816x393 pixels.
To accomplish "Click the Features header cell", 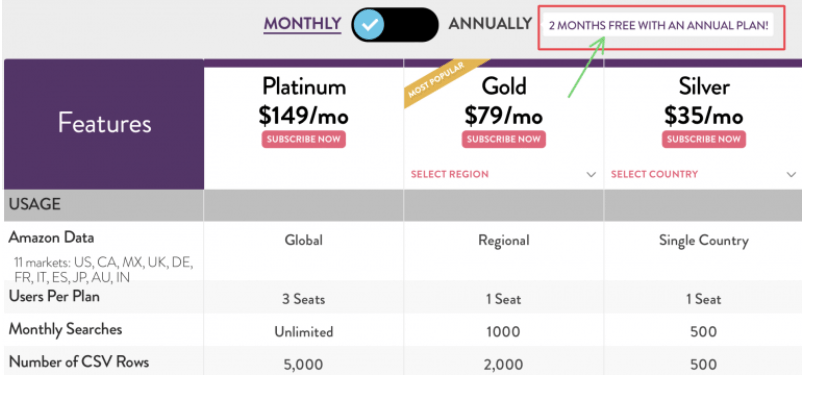I will pyautogui.click(x=104, y=124).
